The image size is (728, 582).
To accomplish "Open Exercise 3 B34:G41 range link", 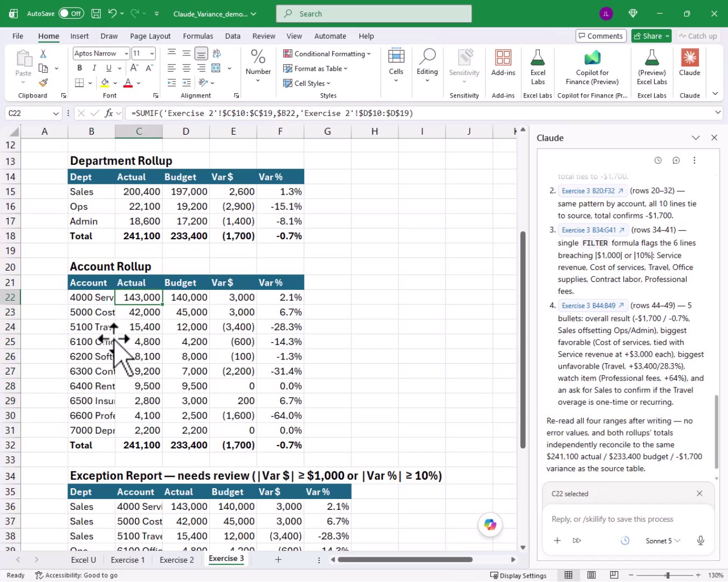I will (593, 230).
